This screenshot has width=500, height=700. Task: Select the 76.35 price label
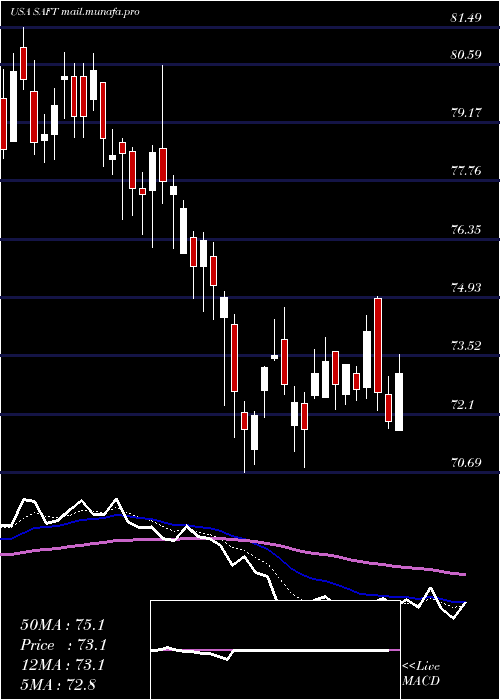(x=466, y=230)
